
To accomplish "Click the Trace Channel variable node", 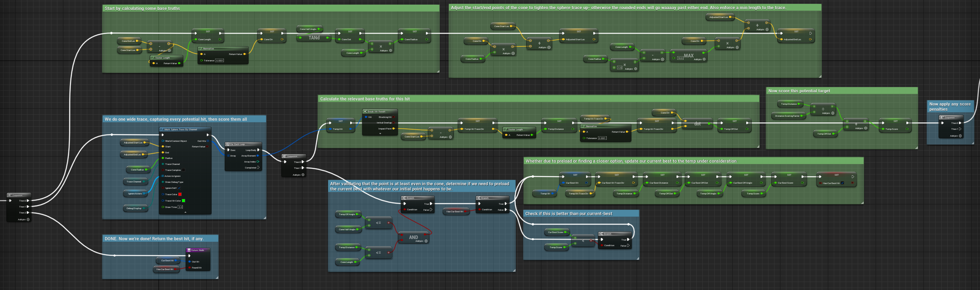I will pos(135,182).
